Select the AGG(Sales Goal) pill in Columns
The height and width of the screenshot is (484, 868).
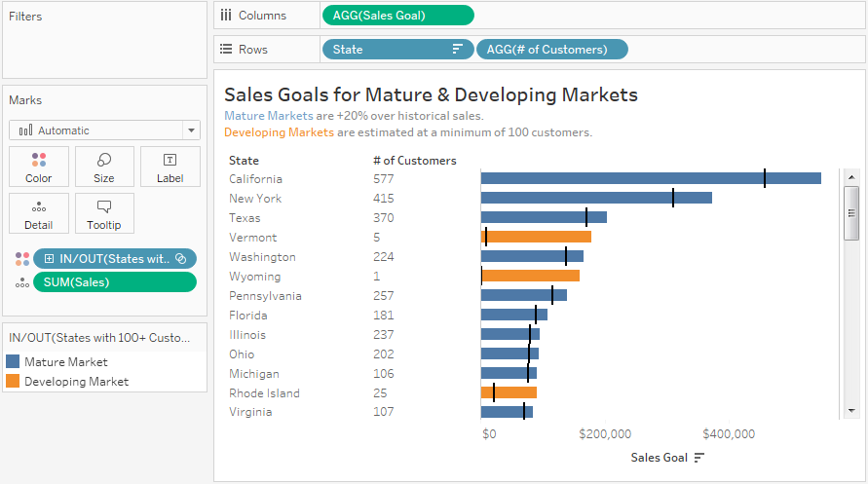[x=396, y=16]
